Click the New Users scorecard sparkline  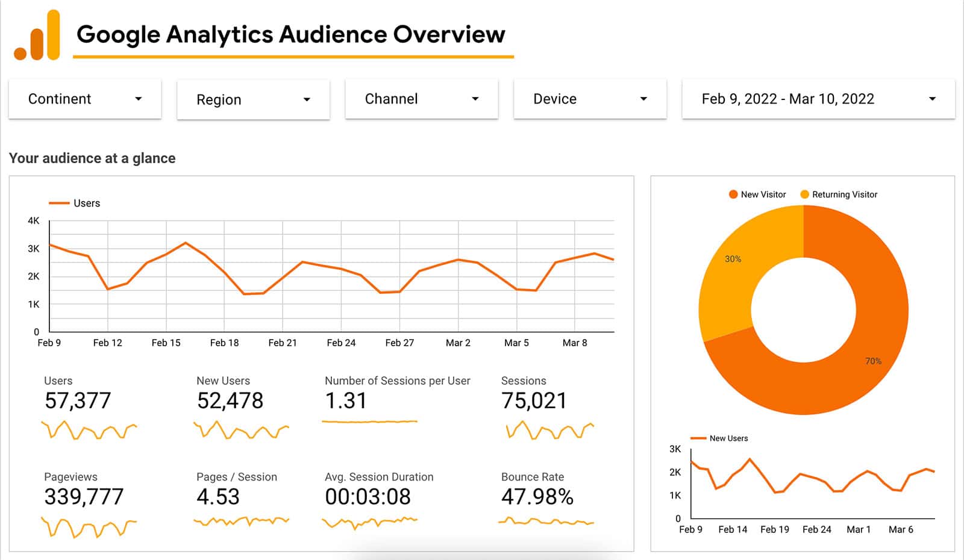[x=241, y=430]
